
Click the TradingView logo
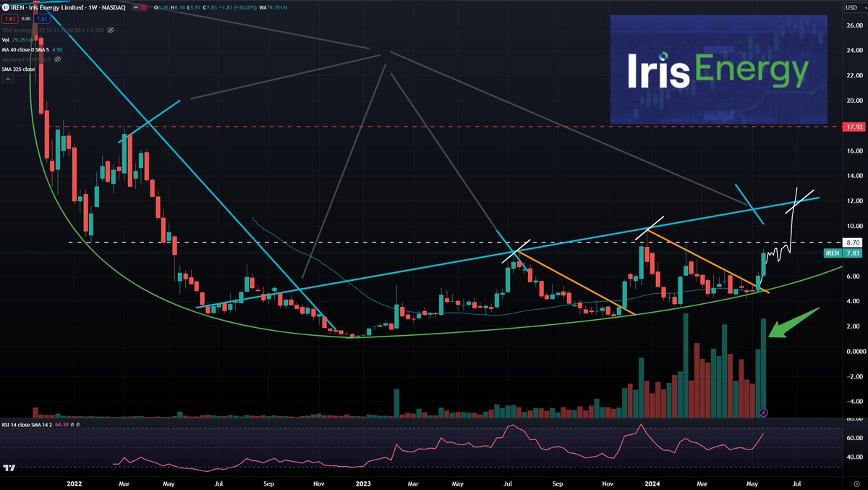[x=10, y=469]
